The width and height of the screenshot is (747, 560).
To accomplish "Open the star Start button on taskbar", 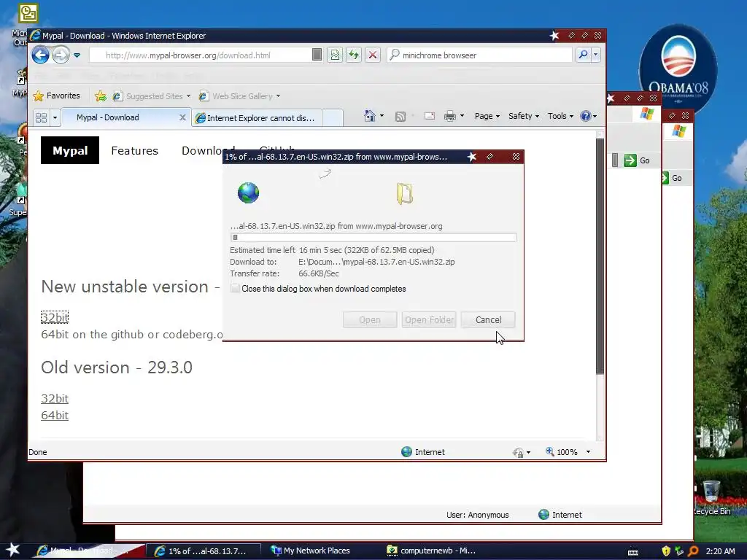I will click(x=13, y=550).
